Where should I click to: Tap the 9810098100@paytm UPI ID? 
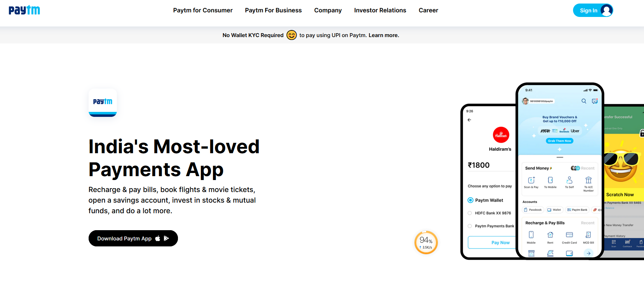(x=542, y=101)
